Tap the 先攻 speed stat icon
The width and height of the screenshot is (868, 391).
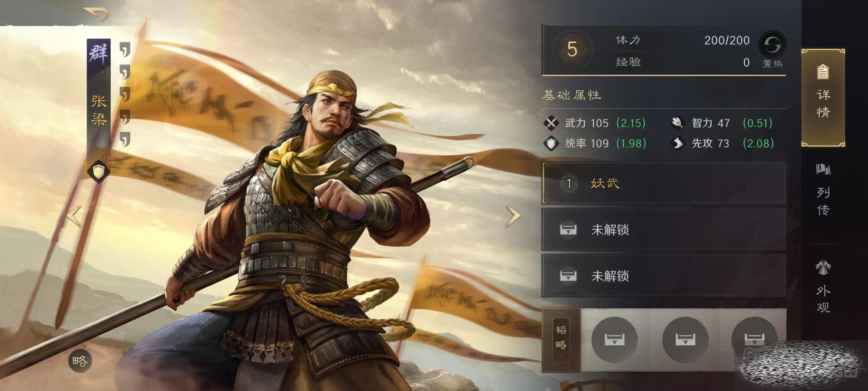pyautogui.click(x=677, y=143)
